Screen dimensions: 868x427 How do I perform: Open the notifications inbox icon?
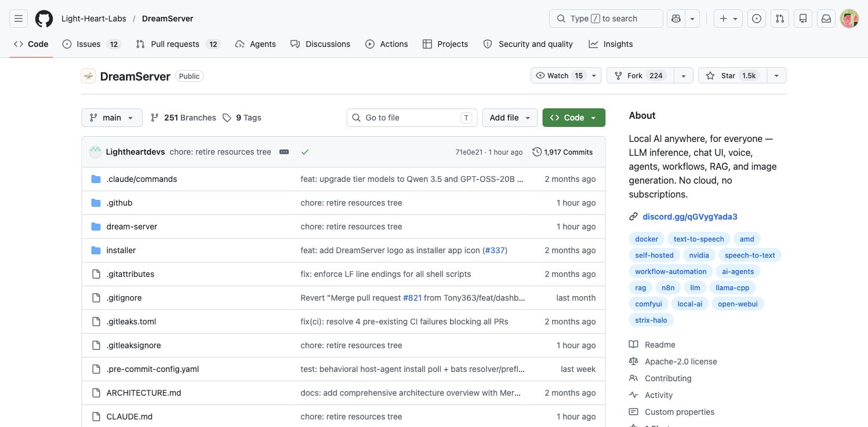pyautogui.click(x=826, y=19)
